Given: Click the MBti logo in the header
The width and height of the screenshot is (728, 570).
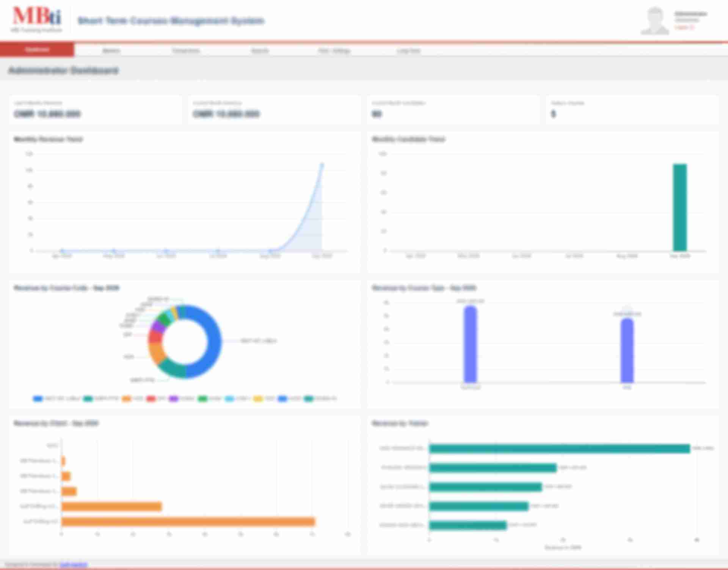Looking at the screenshot, I should click(36, 20).
